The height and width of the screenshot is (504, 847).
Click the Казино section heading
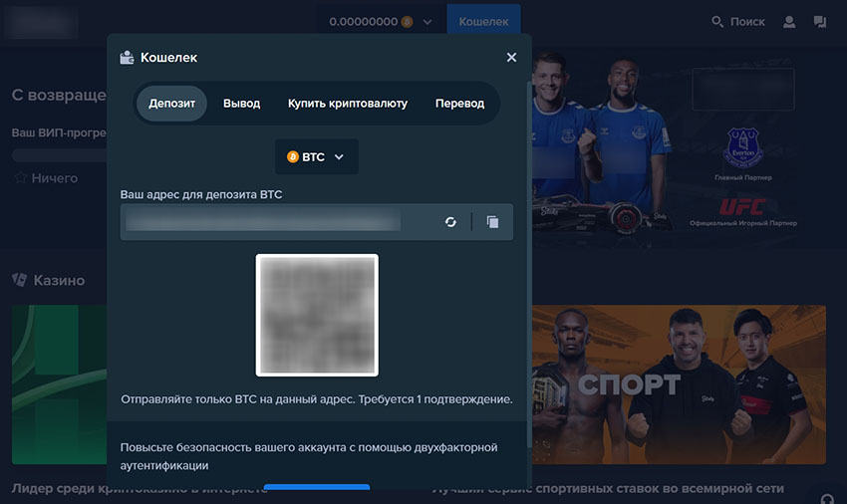pyautogui.click(x=59, y=280)
